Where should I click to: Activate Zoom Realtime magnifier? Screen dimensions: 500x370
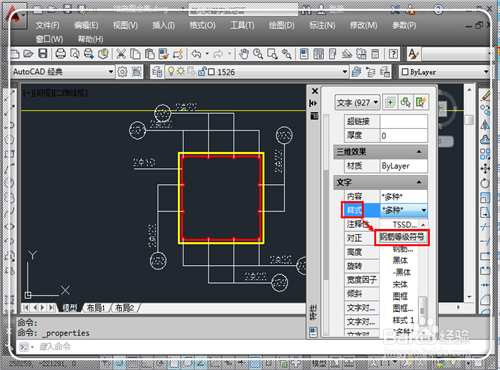pyautogui.click(x=258, y=53)
